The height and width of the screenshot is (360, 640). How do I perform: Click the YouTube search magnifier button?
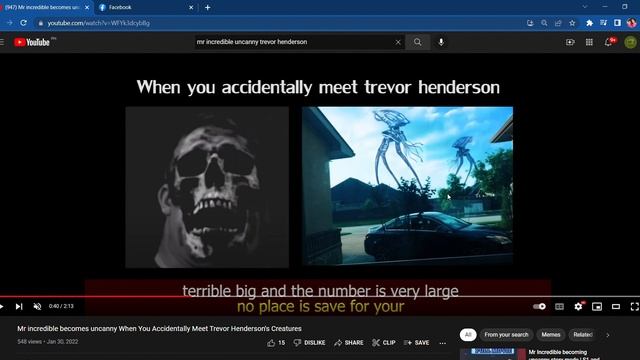[x=417, y=42]
